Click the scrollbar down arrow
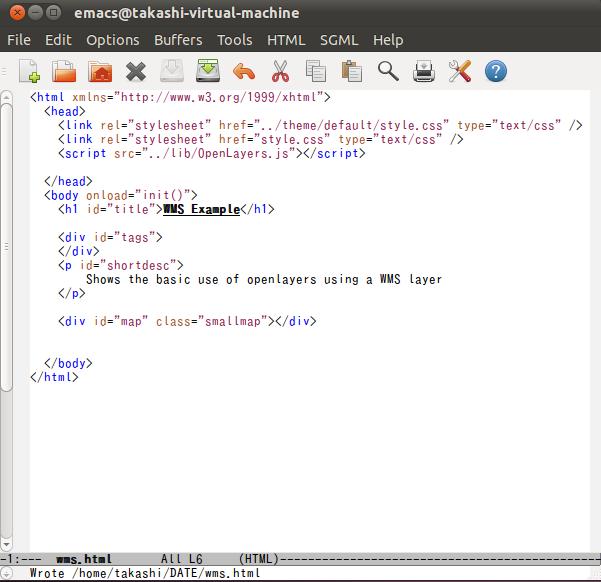This screenshot has height=582, width=601. 6,544
